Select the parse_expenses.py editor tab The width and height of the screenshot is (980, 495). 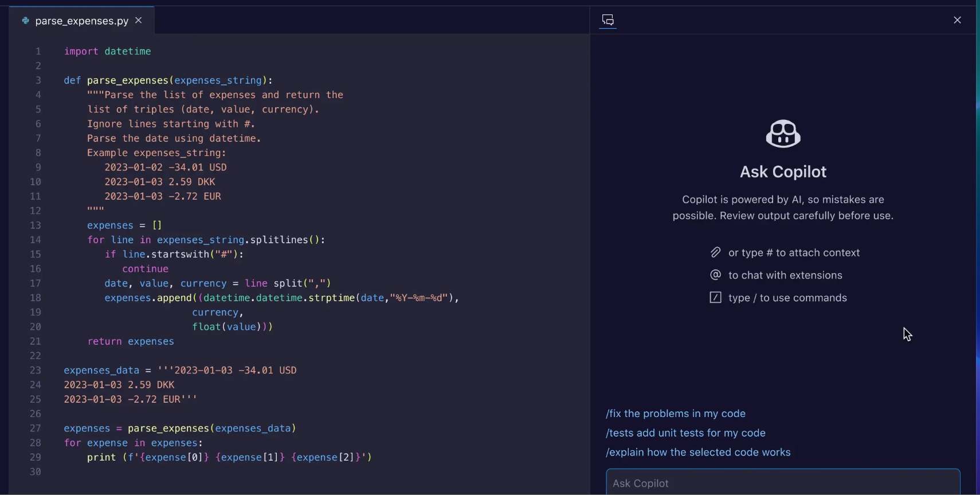[x=81, y=21]
